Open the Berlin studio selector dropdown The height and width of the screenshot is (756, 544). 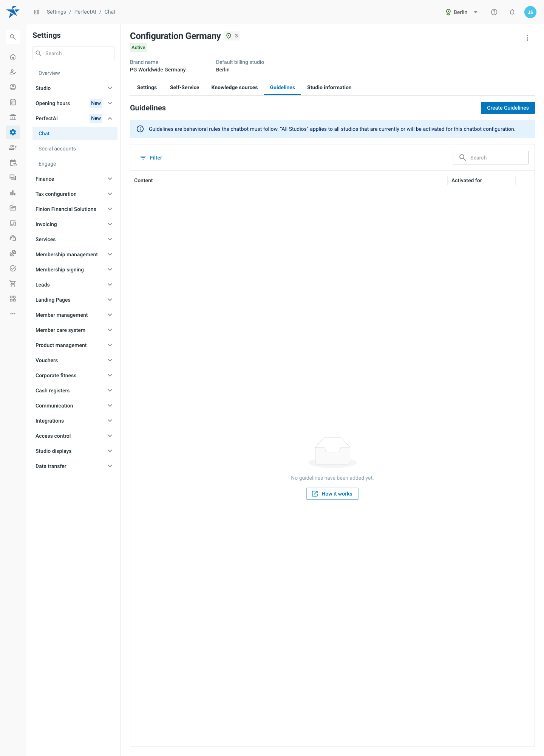click(462, 12)
